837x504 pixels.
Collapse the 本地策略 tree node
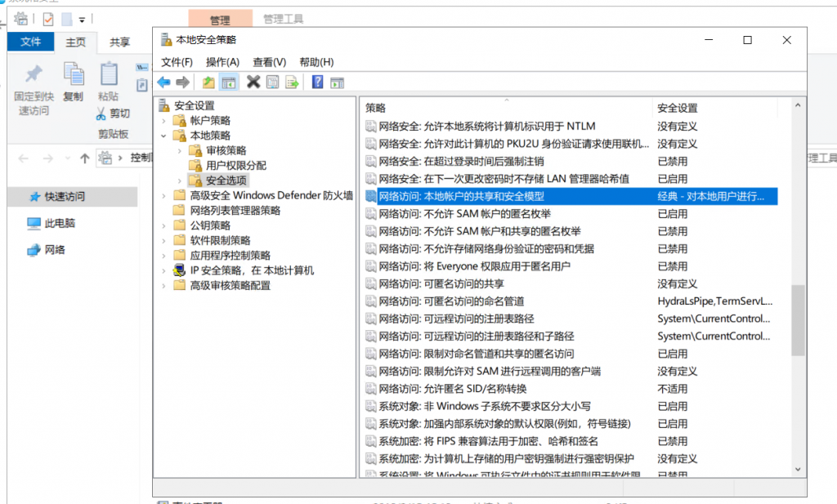click(x=163, y=136)
